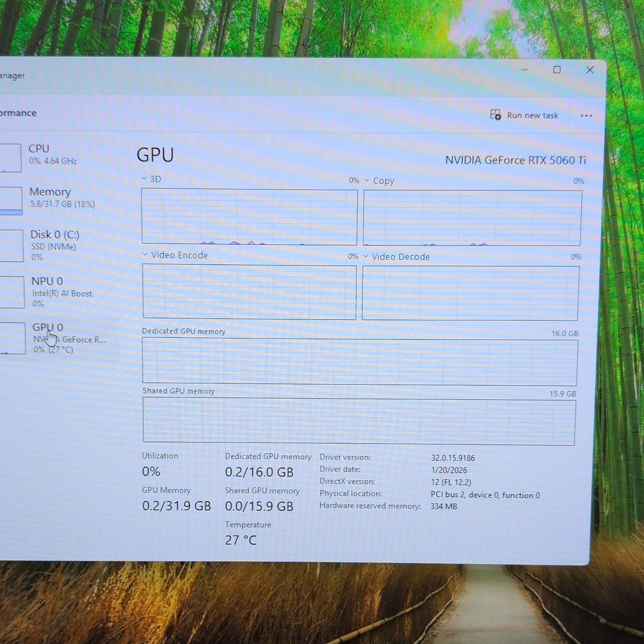Click the Physical location: label
Image resolution: width=644 pixels, height=644 pixels.
pos(351,494)
